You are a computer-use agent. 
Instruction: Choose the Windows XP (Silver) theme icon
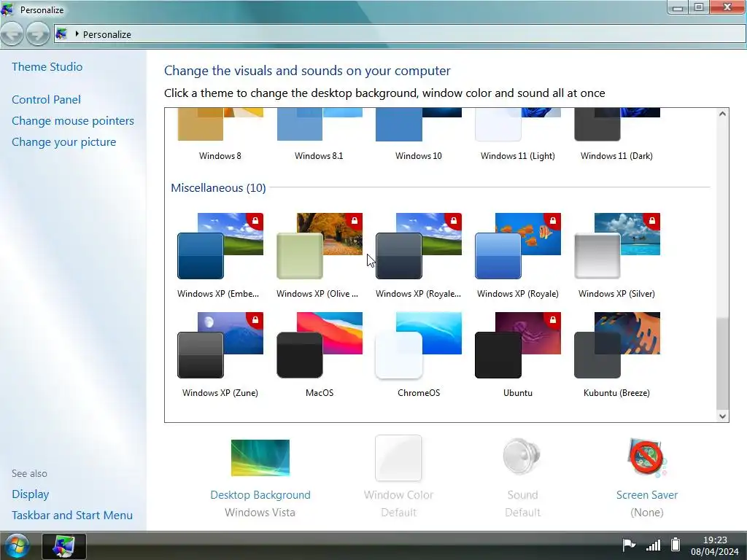coord(617,246)
